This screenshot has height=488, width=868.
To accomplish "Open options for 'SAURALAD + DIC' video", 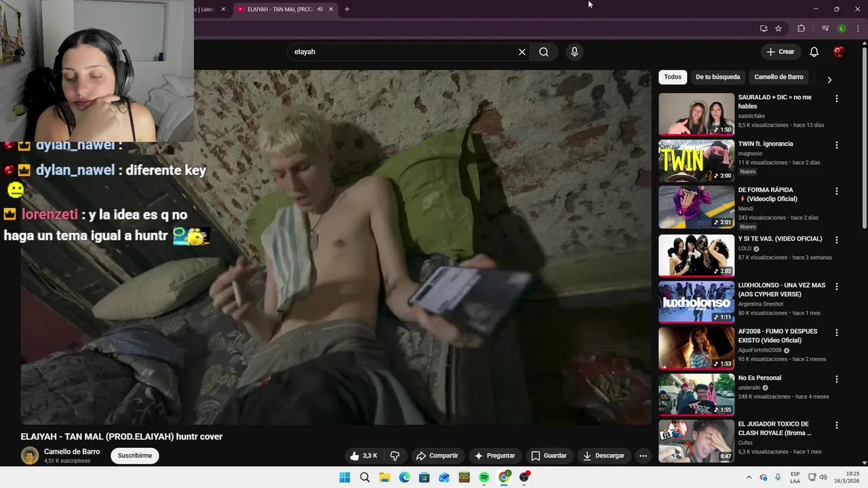I will [836, 99].
